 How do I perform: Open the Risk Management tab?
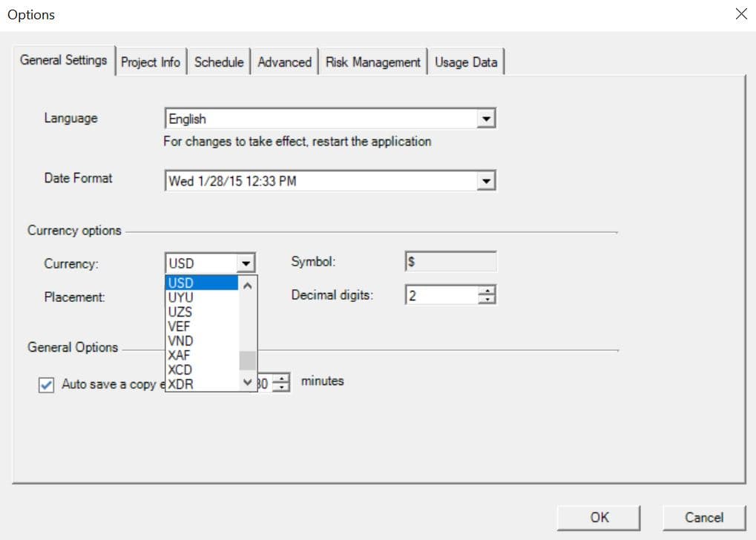[x=372, y=62]
